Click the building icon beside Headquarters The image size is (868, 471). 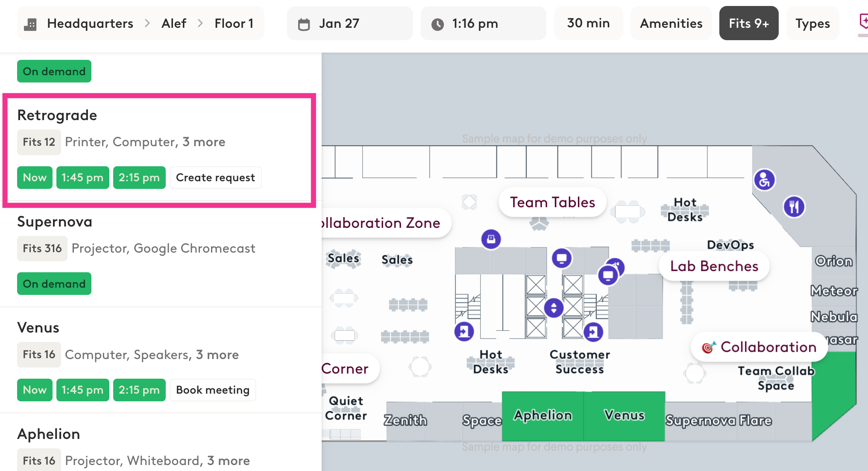coord(30,24)
